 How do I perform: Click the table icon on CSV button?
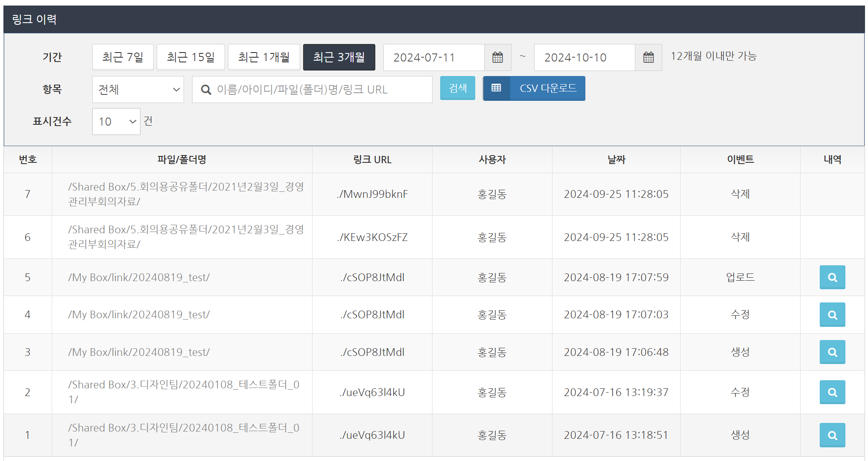496,88
